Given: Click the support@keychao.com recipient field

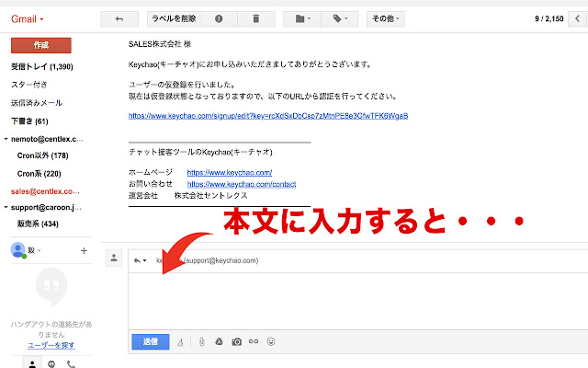Looking at the screenshot, I should pos(208,260).
